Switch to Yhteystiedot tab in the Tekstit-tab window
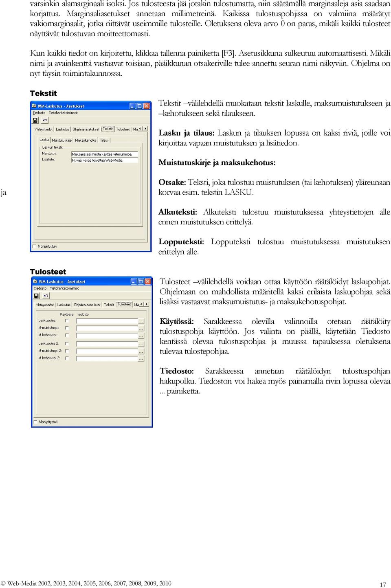Image resolution: width=391 pixels, height=588 pixels. pyautogui.click(x=44, y=129)
